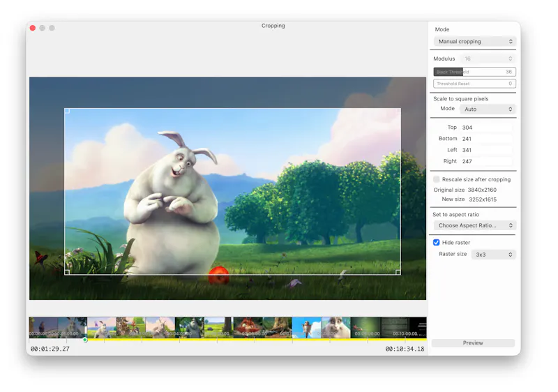Close the Cropping window with red button

click(33, 28)
